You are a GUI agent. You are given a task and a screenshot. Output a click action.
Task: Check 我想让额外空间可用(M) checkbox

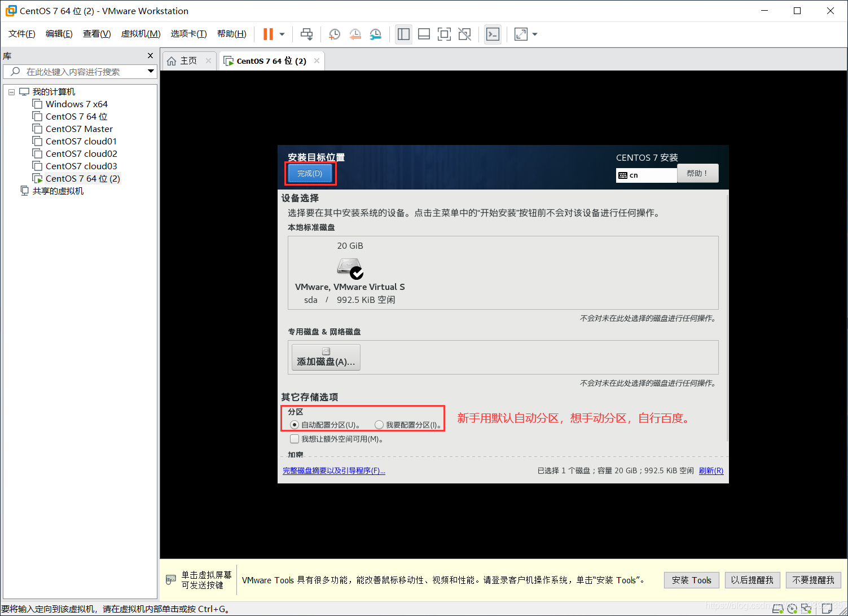click(295, 438)
